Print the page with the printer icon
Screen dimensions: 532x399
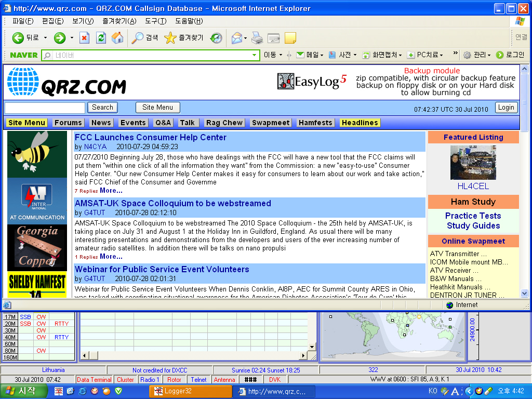point(257,38)
